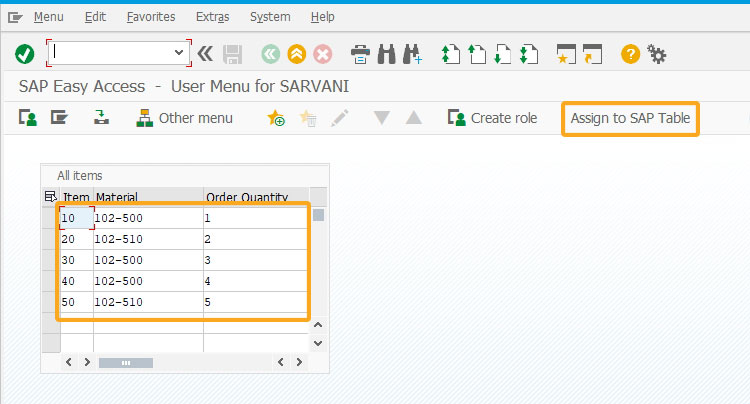
Task: Open the Menu menu
Action: pos(48,17)
